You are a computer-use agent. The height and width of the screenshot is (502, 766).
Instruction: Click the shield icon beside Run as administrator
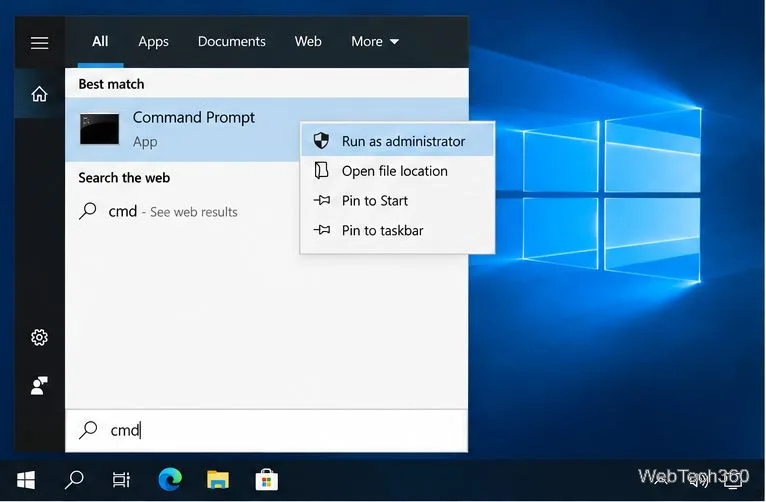coord(321,141)
